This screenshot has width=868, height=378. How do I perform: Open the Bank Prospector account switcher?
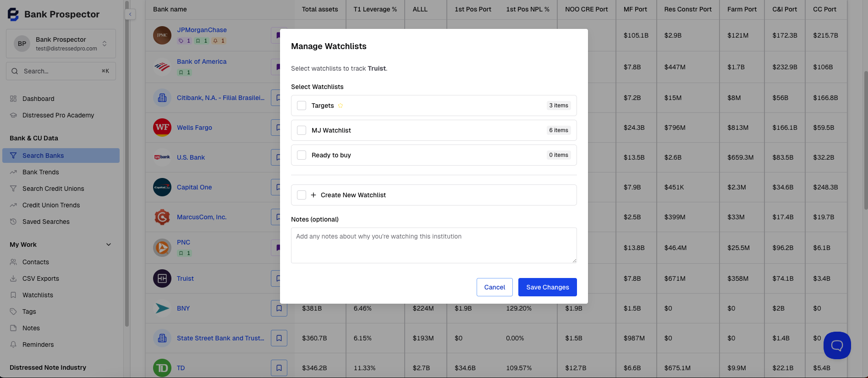point(61,44)
